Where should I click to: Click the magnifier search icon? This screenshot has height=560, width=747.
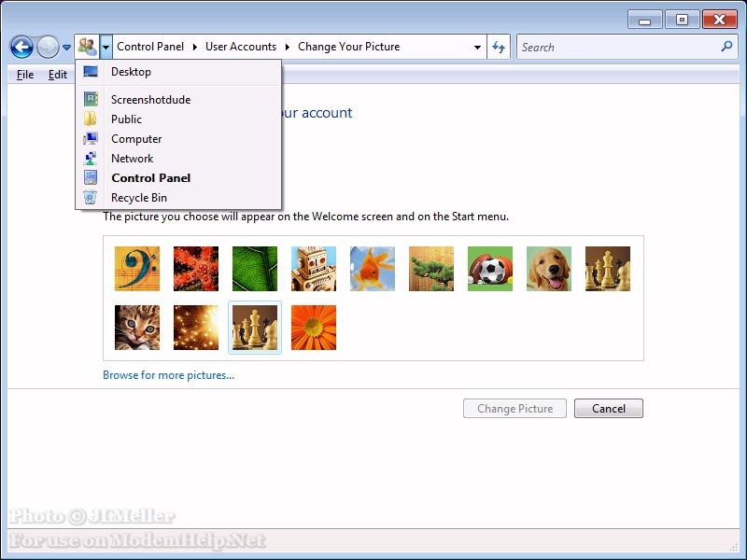(x=726, y=46)
